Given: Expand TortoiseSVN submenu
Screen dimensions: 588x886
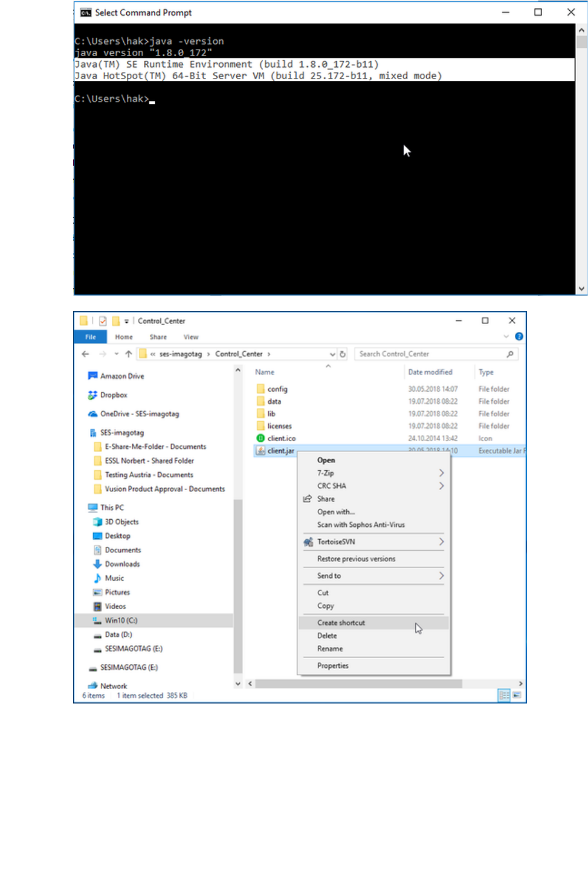Looking at the screenshot, I should [374, 542].
